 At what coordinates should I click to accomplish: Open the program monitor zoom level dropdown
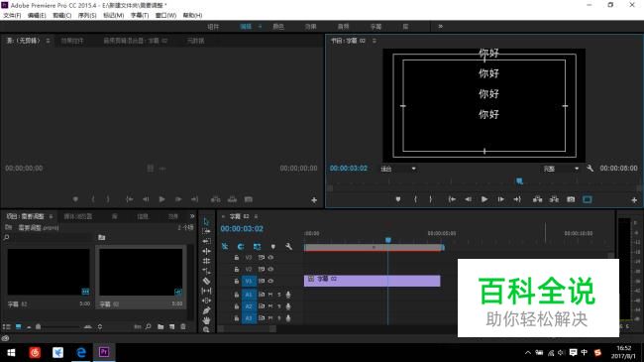tap(398, 169)
